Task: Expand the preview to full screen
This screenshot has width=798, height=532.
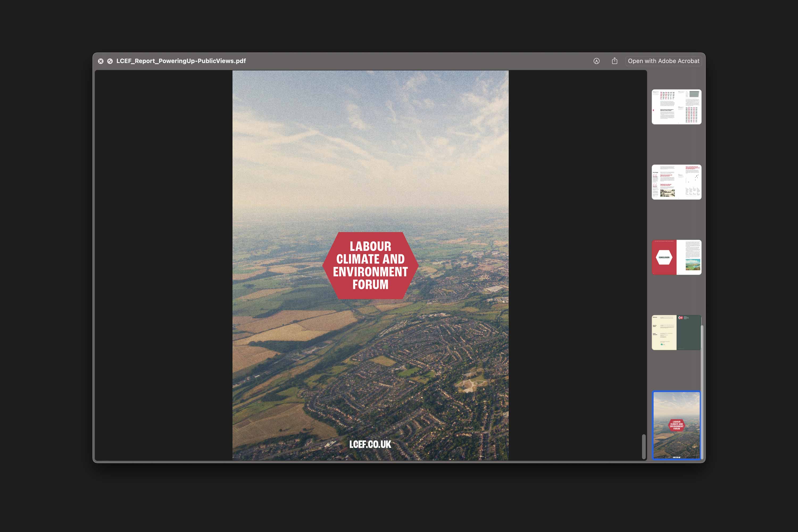Action: click(110, 61)
